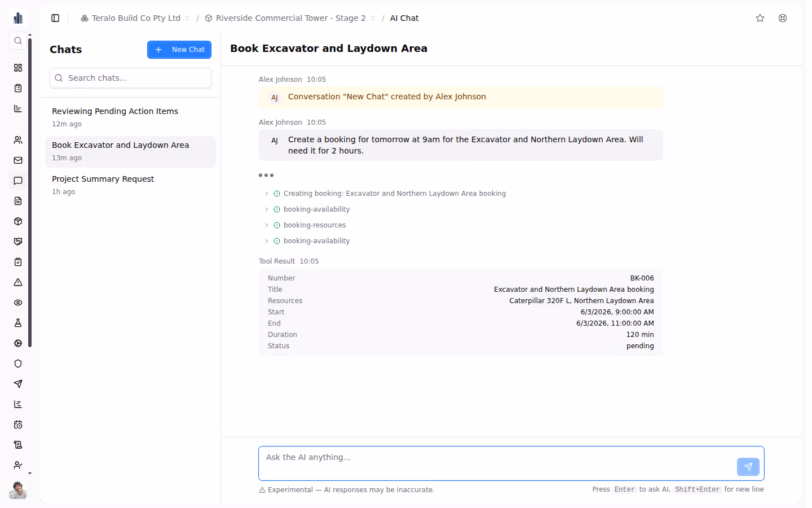Open the lab flask icon in sidebar

pyautogui.click(x=18, y=323)
